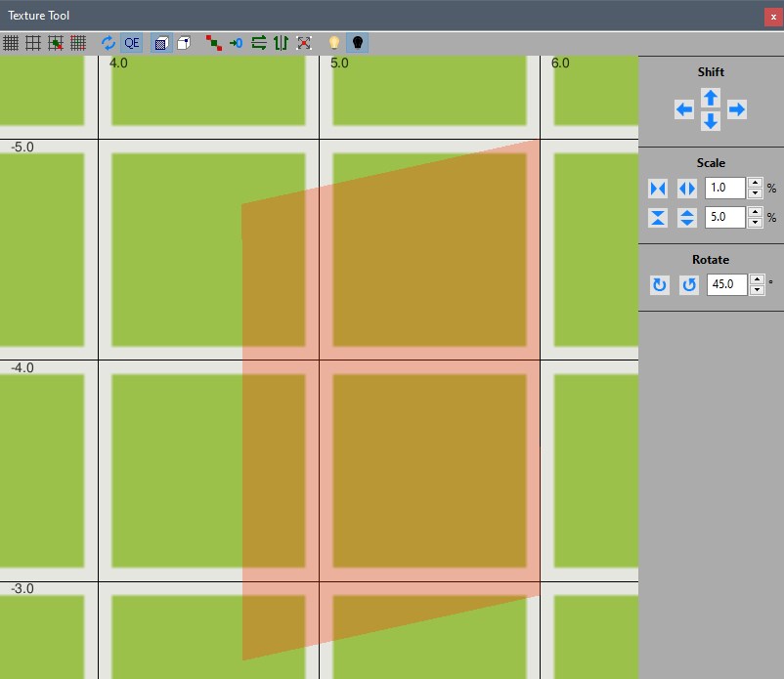Click the -3.0 vertical grid label

[22, 588]
